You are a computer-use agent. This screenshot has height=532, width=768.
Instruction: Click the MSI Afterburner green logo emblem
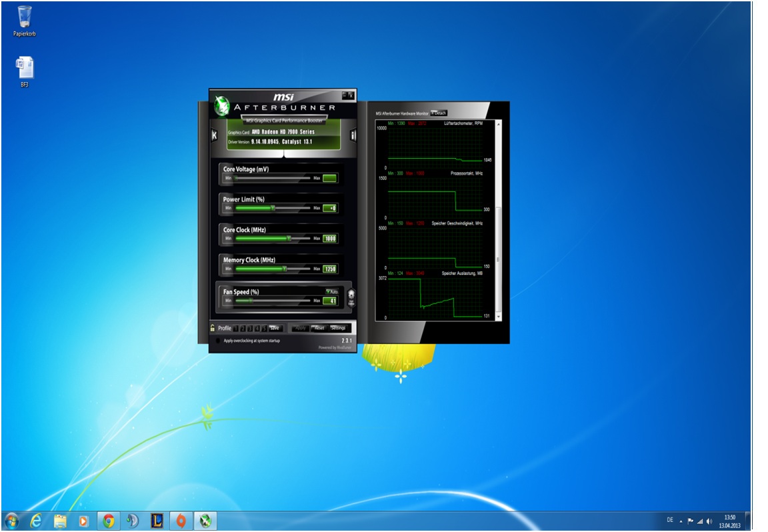[221, 105]
